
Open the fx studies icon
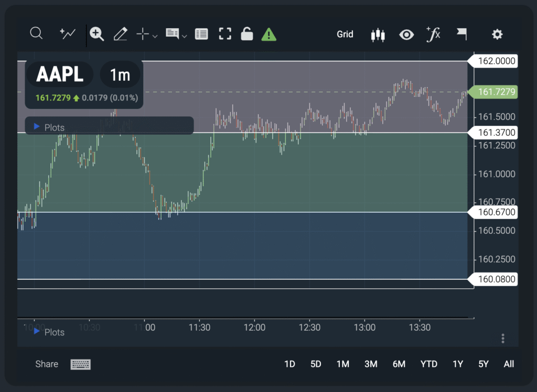click(433, 35)
